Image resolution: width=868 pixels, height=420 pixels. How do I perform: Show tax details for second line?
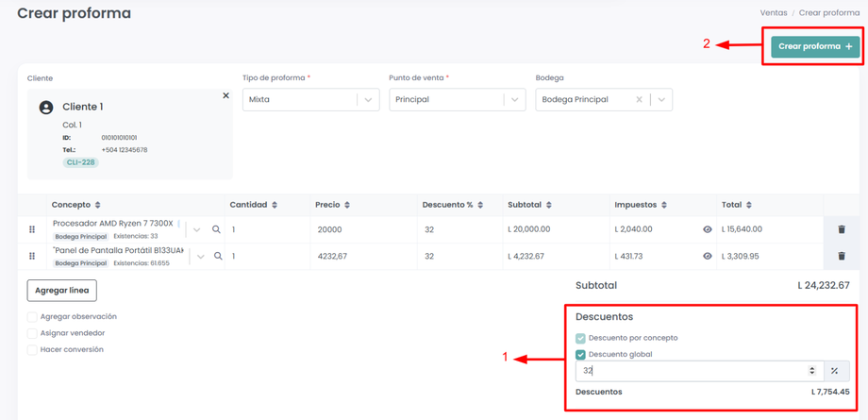pyautogui.click(x=708, y=256)
